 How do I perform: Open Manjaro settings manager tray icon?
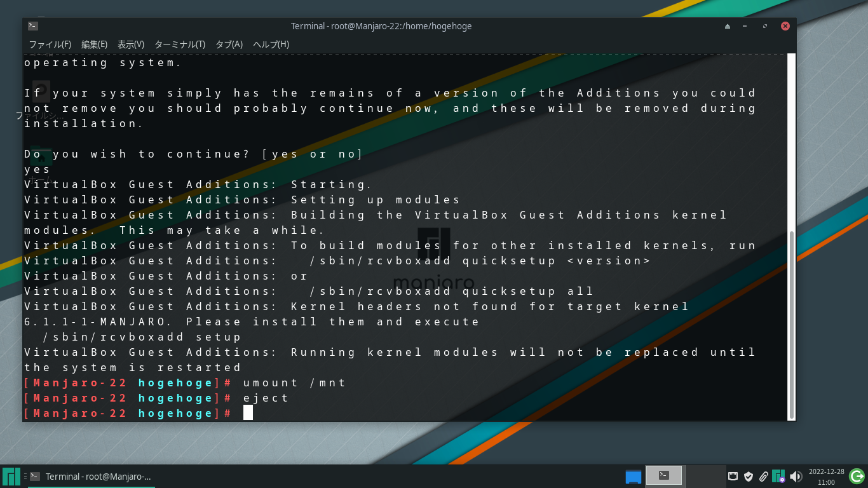(779, 476)
